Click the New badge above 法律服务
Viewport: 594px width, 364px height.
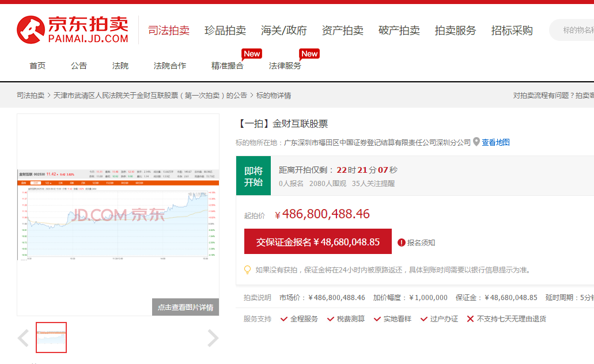(x=309, y=54)
